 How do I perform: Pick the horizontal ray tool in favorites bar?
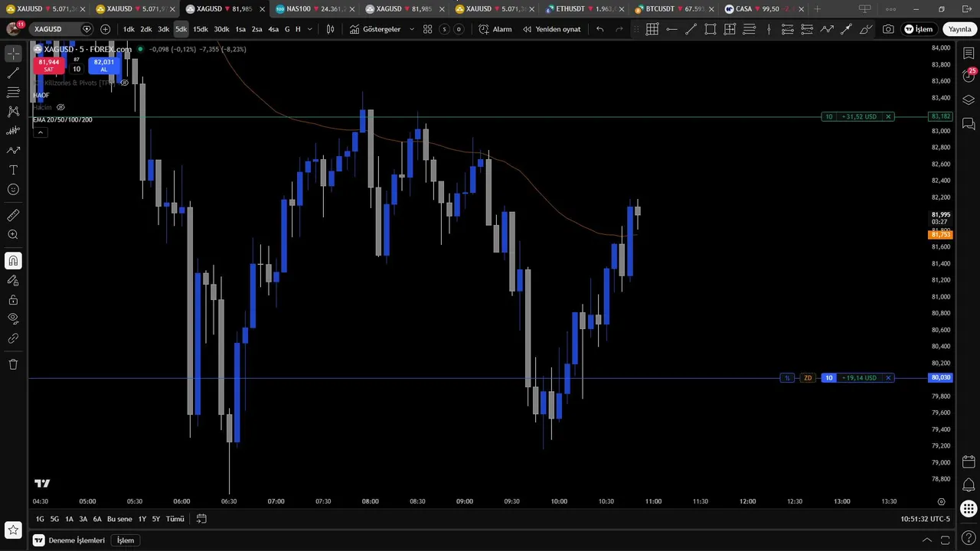point(671,29)
